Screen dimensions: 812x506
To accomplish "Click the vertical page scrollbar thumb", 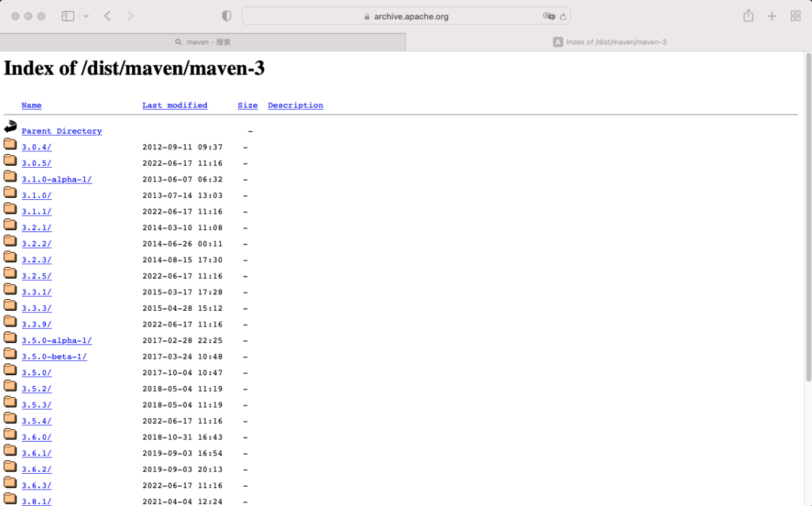I will coord(808,218).
